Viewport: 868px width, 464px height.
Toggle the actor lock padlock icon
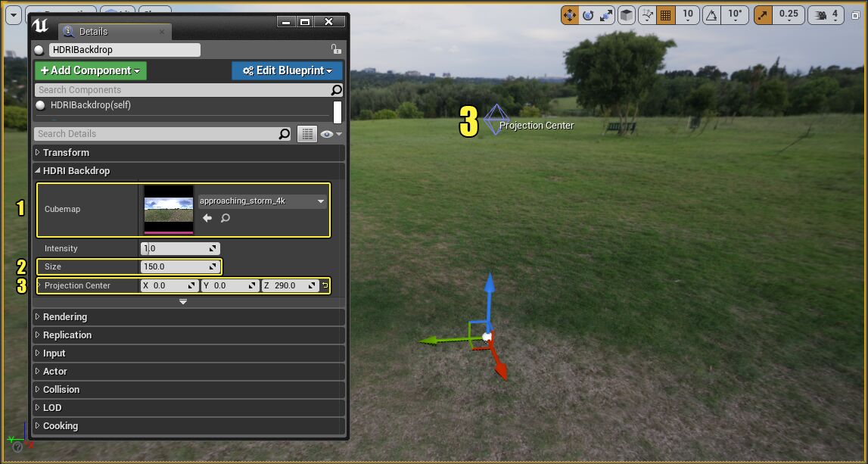click(x=335, y=49)
